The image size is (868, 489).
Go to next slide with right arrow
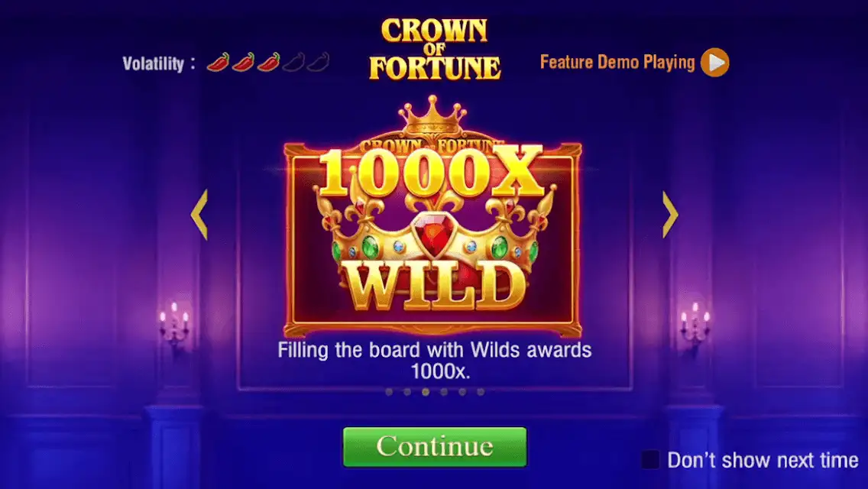tap(670, 215)
